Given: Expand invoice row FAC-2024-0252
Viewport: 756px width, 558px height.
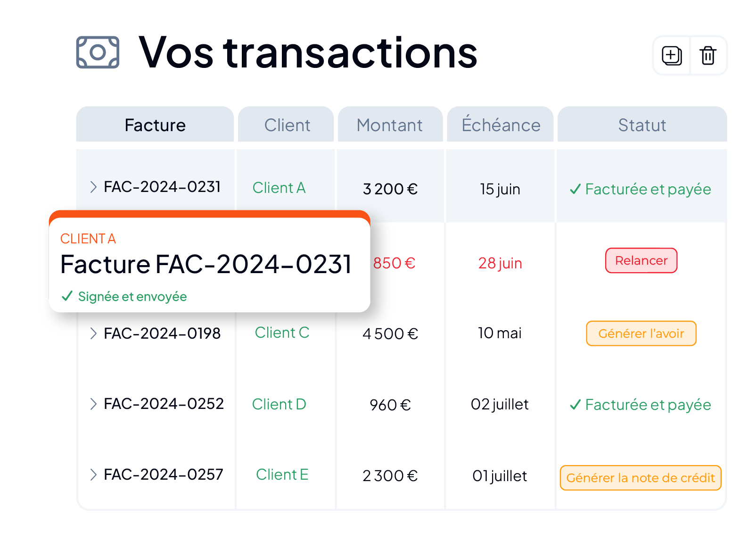Looking at the screenshot, I should click(93, 404).
